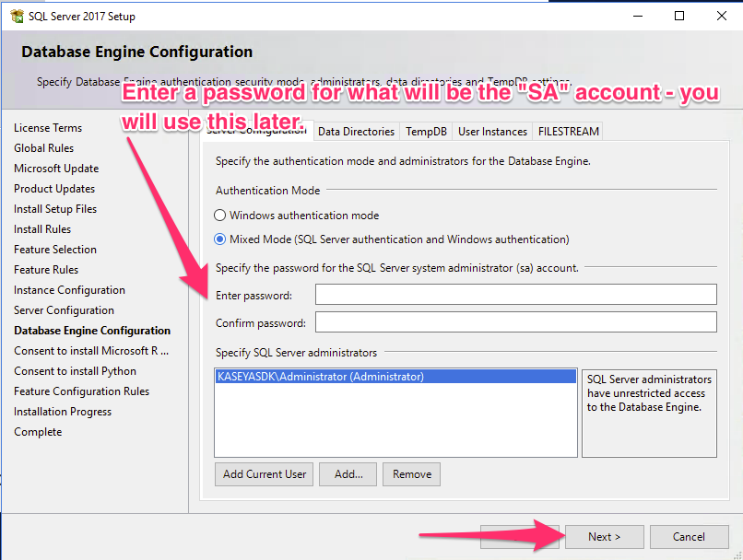Switch to the TempDB tab

426,131
